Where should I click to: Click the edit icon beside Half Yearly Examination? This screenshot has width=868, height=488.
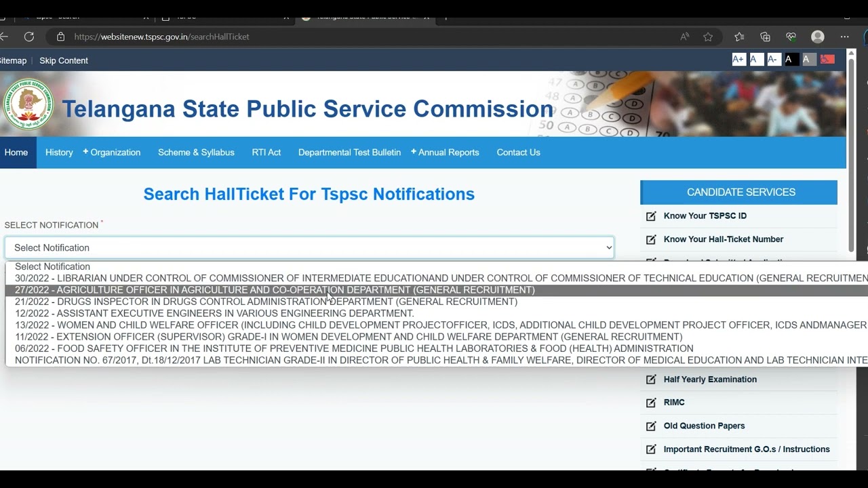click(651, 380)
